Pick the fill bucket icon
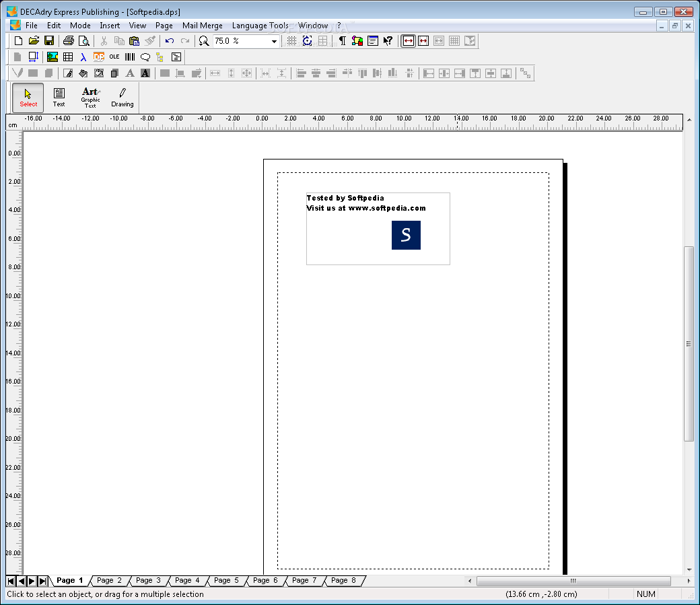This screenshot has width=700, height=605. [83, 73]
